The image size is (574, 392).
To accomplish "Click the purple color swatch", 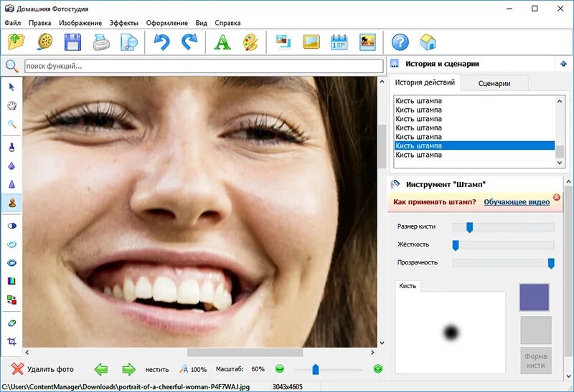I will (535, 297).
